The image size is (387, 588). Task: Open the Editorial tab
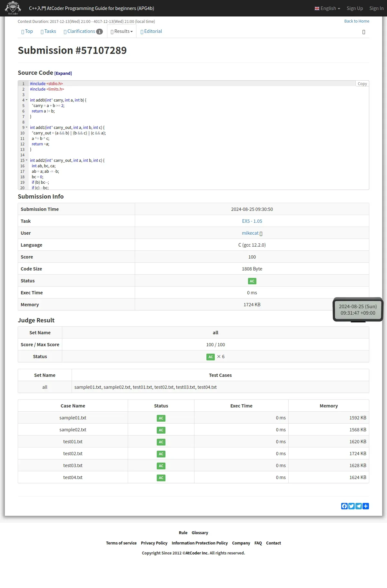pyautogui.click(x=151, y=31)
